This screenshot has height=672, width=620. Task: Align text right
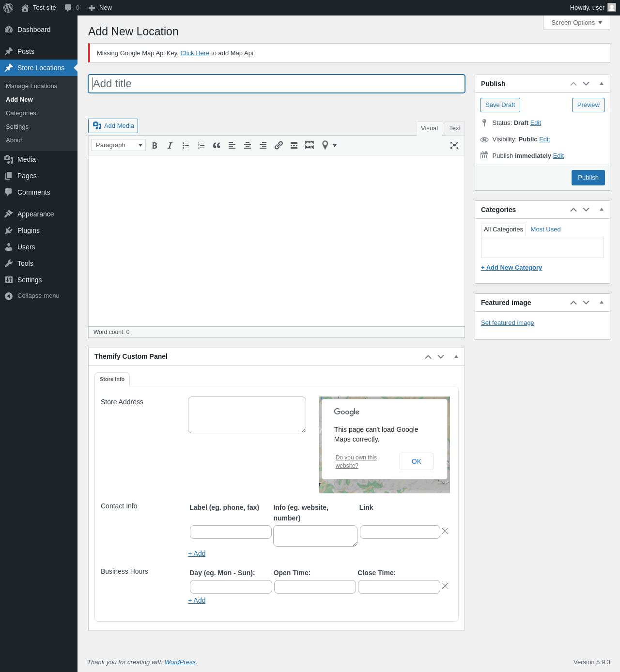coord(263,145)
